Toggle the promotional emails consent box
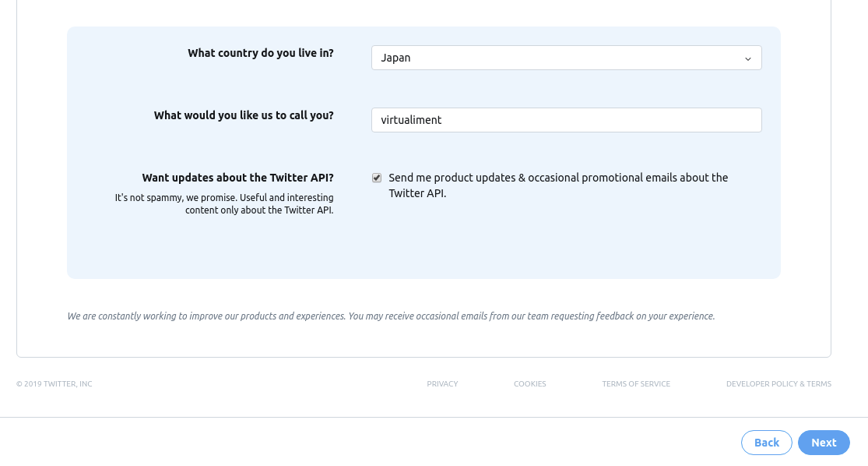This screenshot has width=868, height=466. tap(376, 177)
